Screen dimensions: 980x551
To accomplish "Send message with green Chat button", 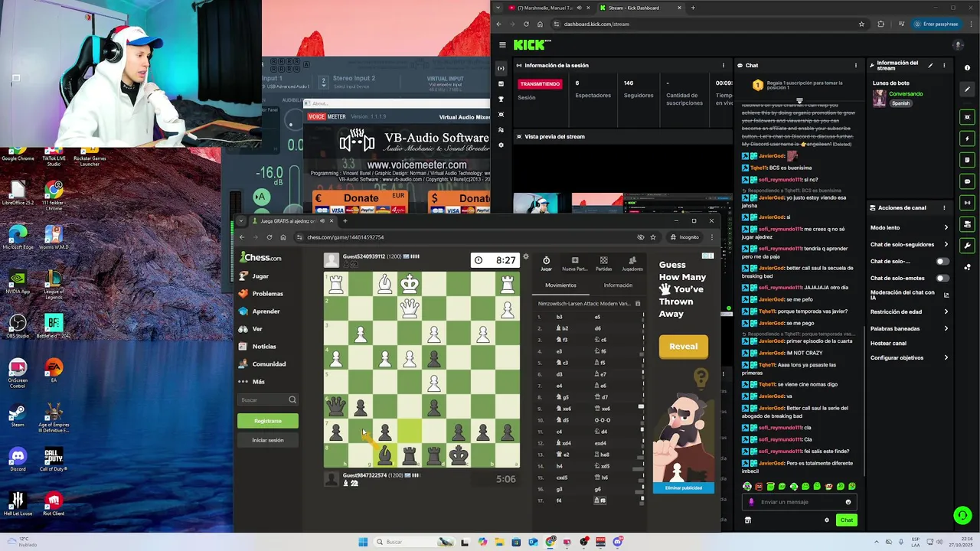I will point(846,520).
